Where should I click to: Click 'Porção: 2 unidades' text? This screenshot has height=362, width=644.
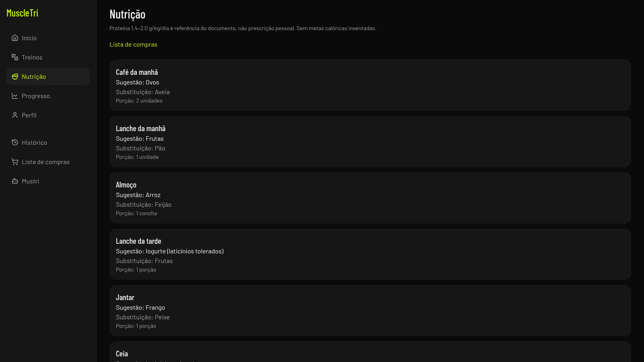click(x=139, y=101)
